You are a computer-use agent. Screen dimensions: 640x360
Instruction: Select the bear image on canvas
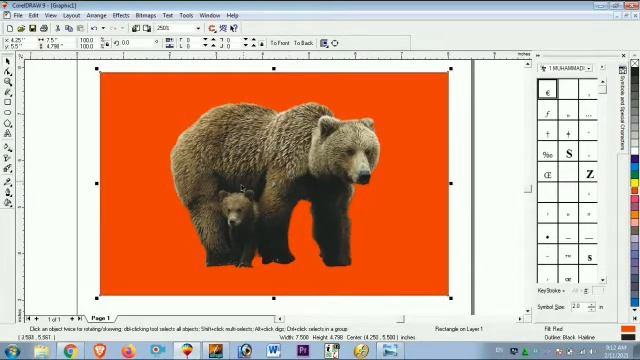tap(276, 184)
